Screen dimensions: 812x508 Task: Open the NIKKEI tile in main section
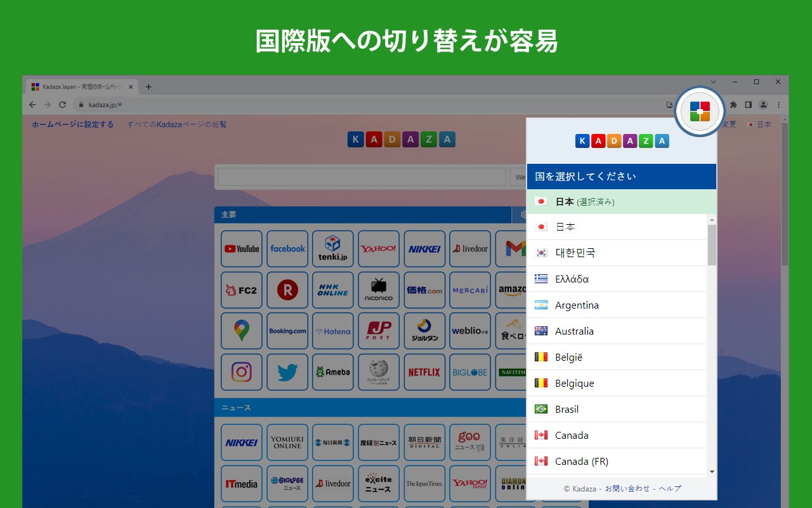(424, 249)
